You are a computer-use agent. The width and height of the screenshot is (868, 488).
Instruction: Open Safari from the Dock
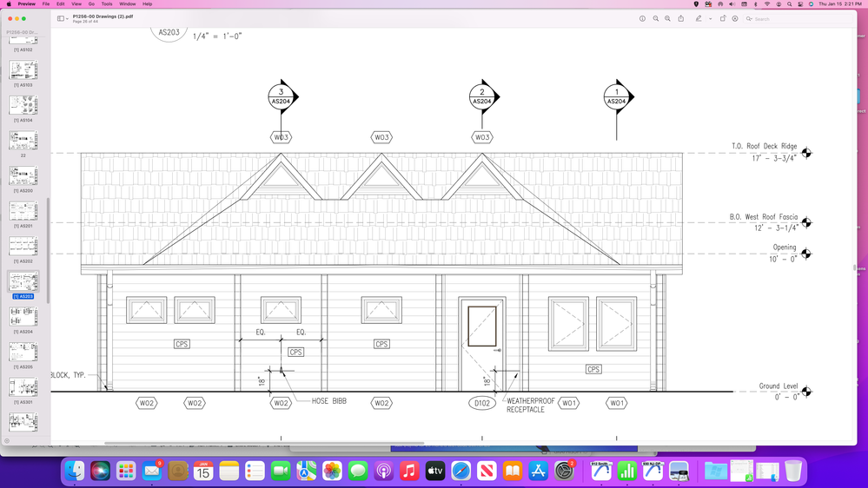click(461, 471)
